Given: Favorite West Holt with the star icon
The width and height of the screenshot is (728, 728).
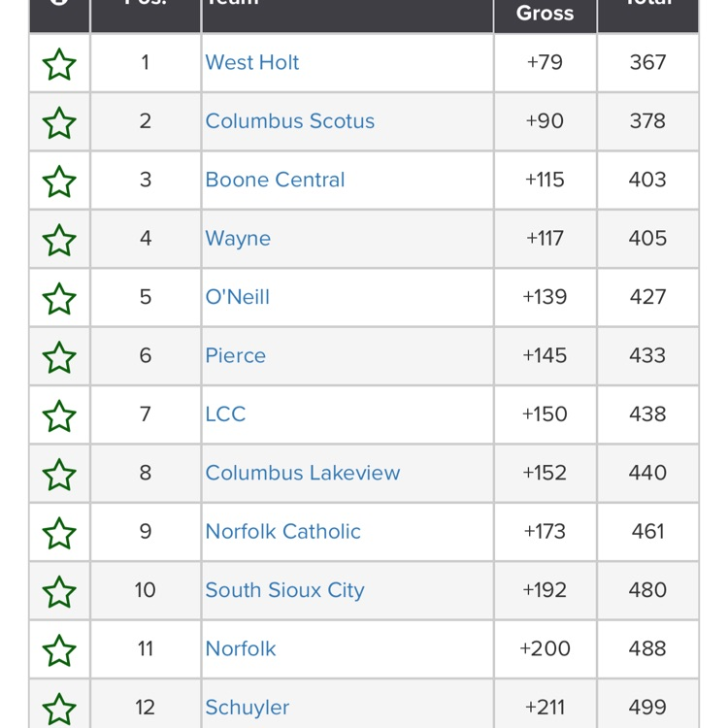Looking at the screenshot, I should [x=59, y=64].
